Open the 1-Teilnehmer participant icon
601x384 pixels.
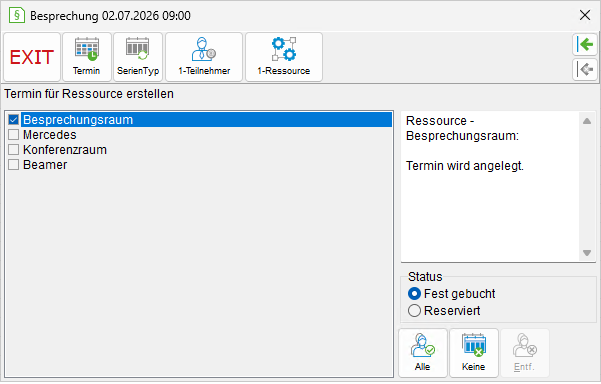(204, 57)
